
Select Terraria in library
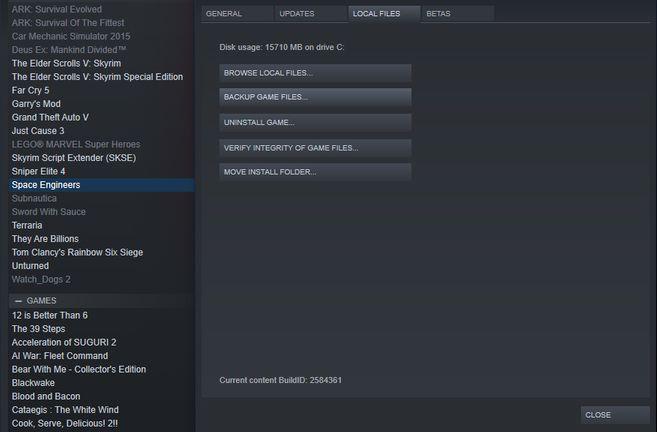[27, 225]
